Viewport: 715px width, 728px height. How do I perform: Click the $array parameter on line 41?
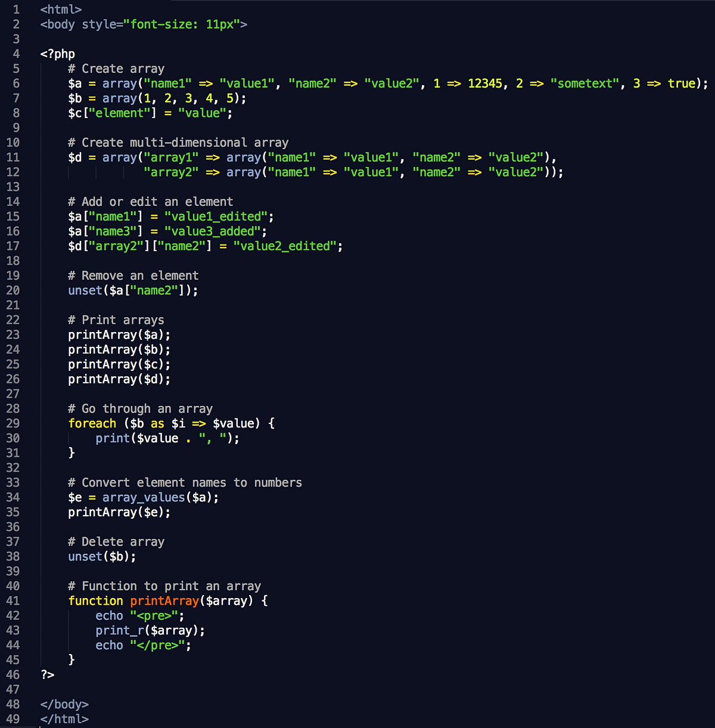coord(226,601)
